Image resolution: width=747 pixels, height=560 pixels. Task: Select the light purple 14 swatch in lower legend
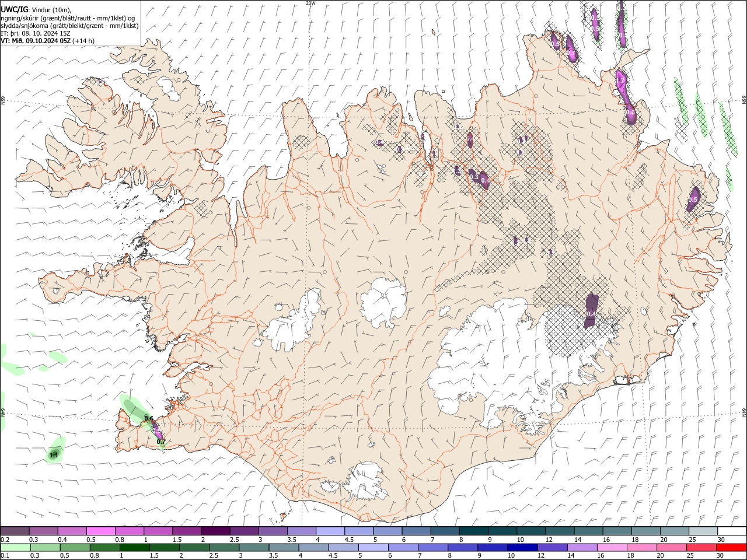tap(582, 547)
